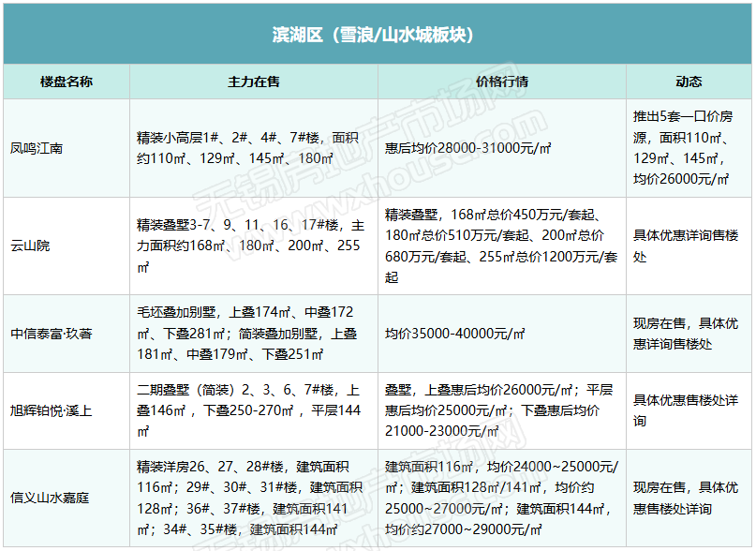The height and width of the screenshot is (551, 756).
Task: Click 信义山水嘉庭's 现房在售 news cell
Action: 689,498
